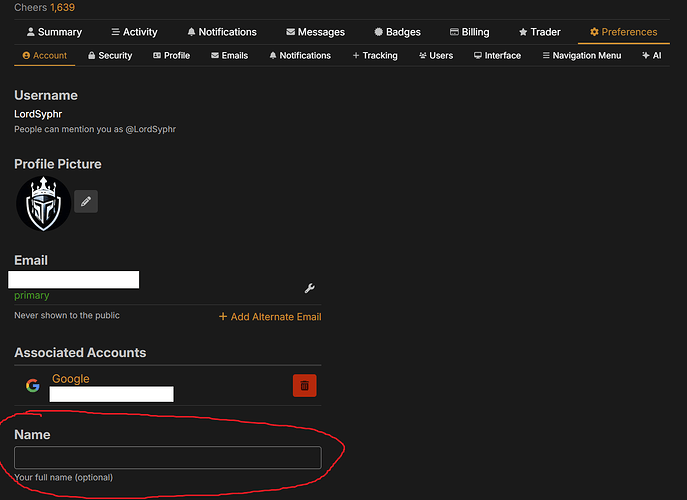Viewport: 687px width, 500px height.
Task: Open the Trader tab
Action: [x=539, y=32]
